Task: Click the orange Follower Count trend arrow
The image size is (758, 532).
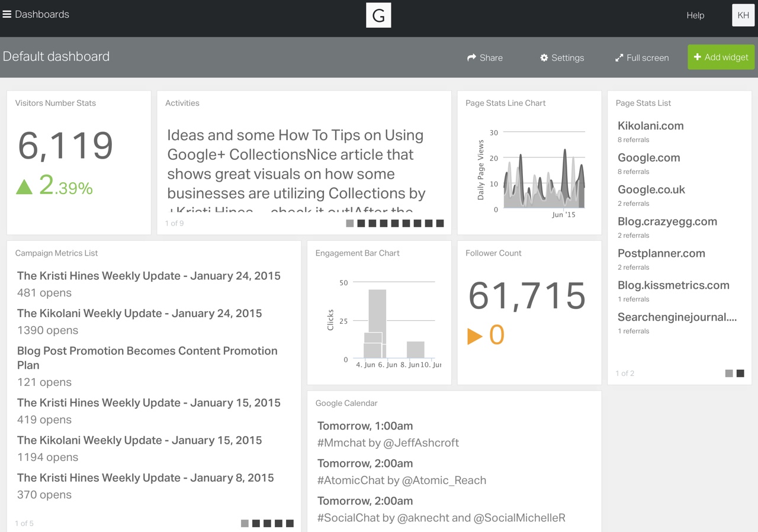Action: point(474,336)
